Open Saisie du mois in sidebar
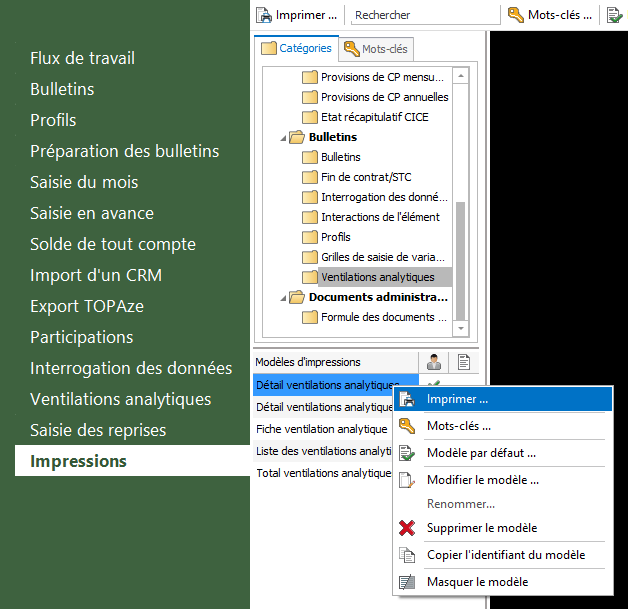Viewport: 628px width, 609px height. click(x=84, y=182)
